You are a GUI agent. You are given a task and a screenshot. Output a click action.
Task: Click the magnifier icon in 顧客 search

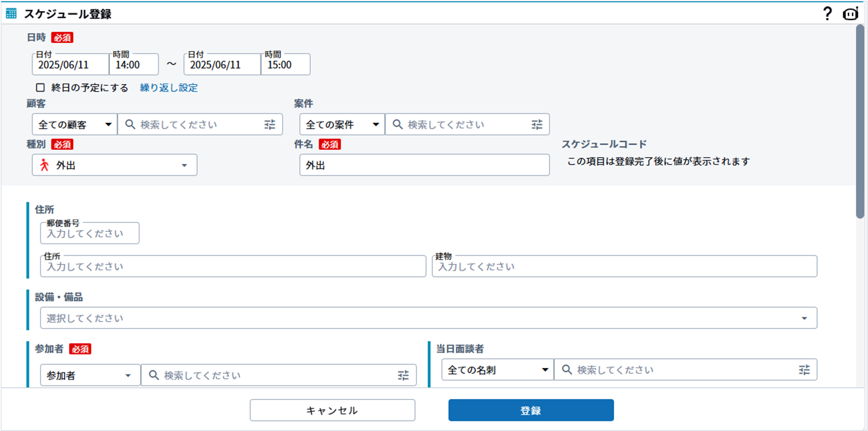(130, 124)
